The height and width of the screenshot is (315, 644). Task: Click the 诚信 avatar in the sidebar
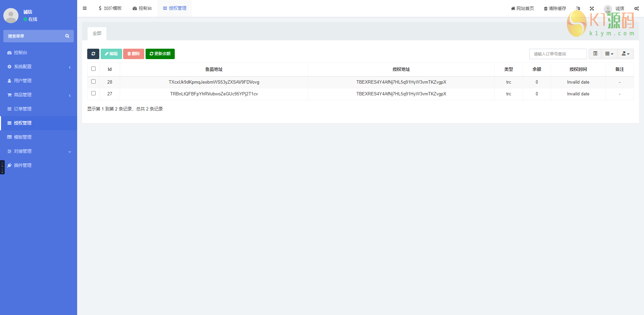pos(11,15)
